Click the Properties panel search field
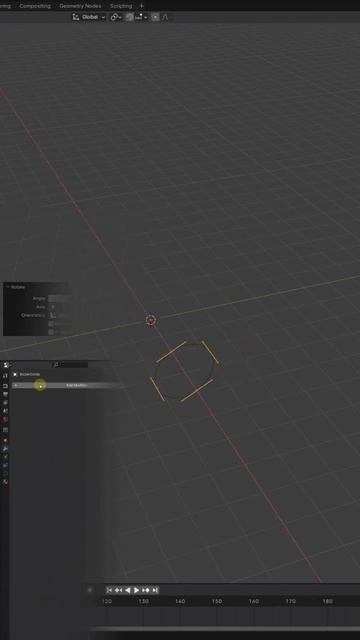The width and height of the screenshot is (360, 640). [x=71, y=364]
